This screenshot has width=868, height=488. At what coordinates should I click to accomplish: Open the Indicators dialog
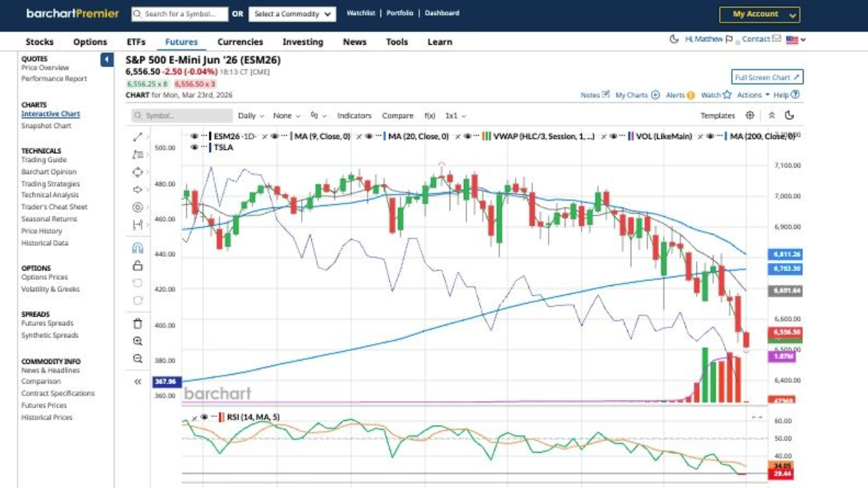tap(355, 116)
